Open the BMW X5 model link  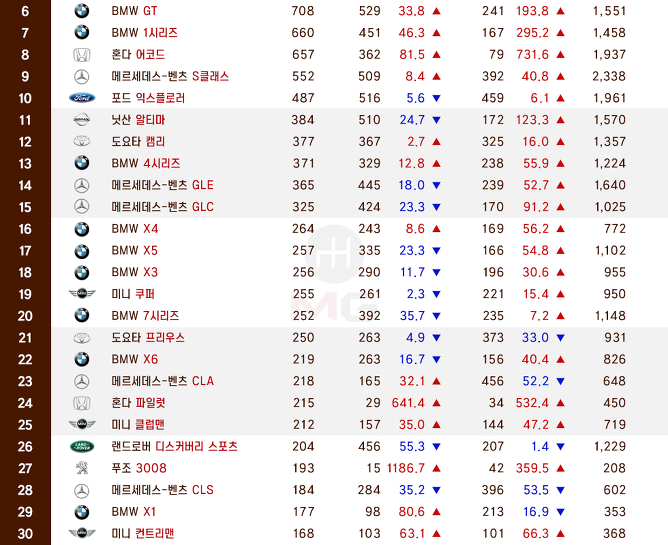135,251
